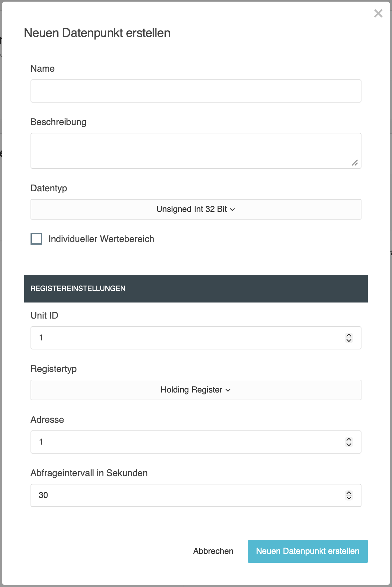Lower Abfrageintervall with the down arrow
This screenshot has height=587, width=392.
[x=349, y=498]
